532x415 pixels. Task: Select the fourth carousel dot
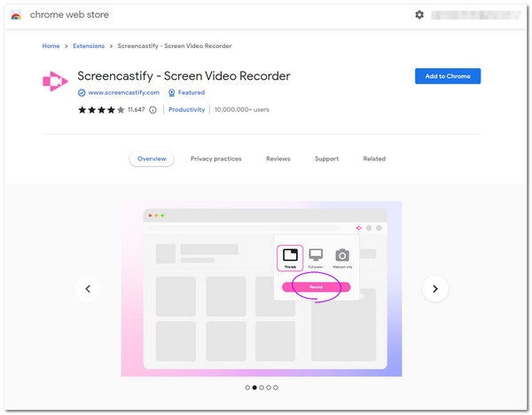tap(269, 388)
